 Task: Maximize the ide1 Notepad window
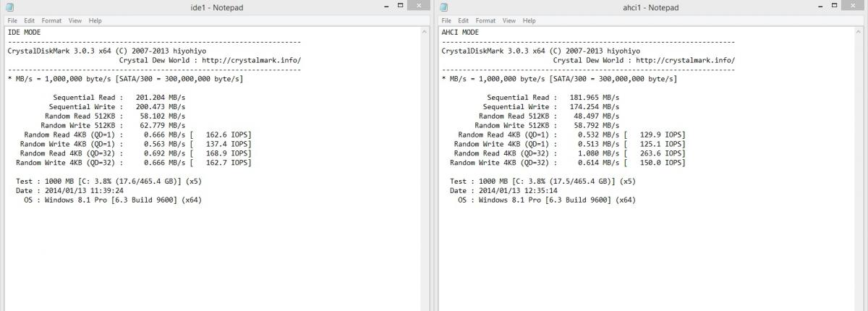click(401, 6)
